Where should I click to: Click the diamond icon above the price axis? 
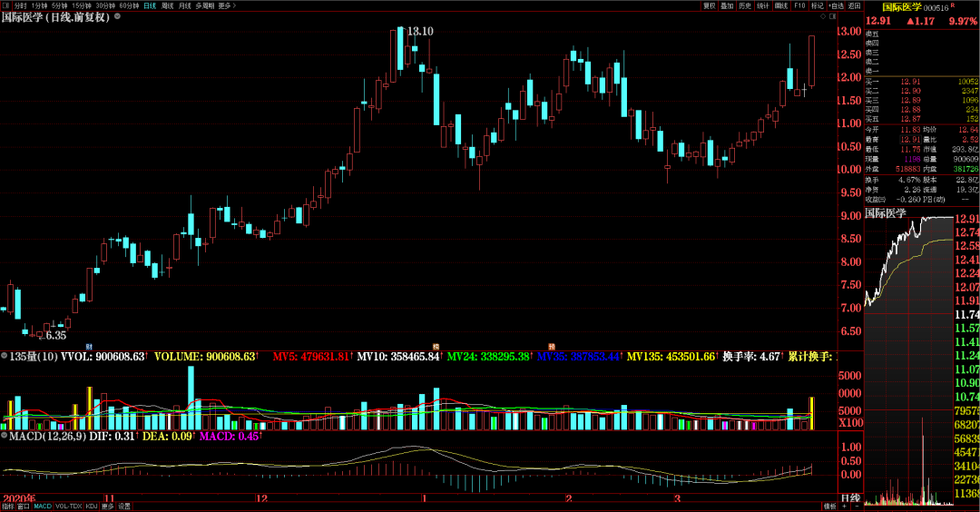coord(823,16)
